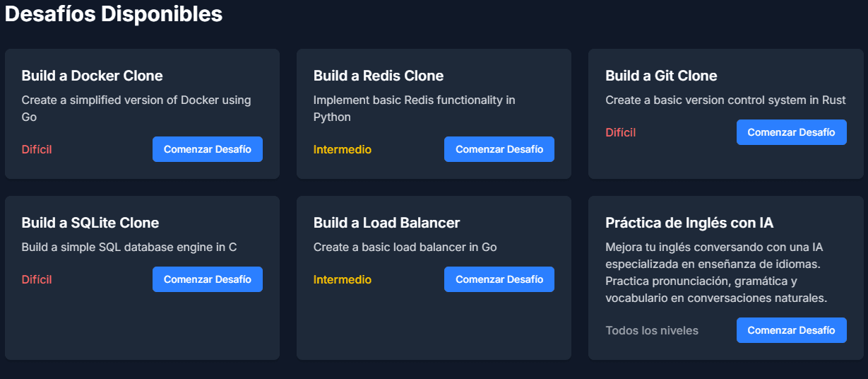Click Difícil label on Git Clone card
The image size is (868, 379).
coord(621,132)
